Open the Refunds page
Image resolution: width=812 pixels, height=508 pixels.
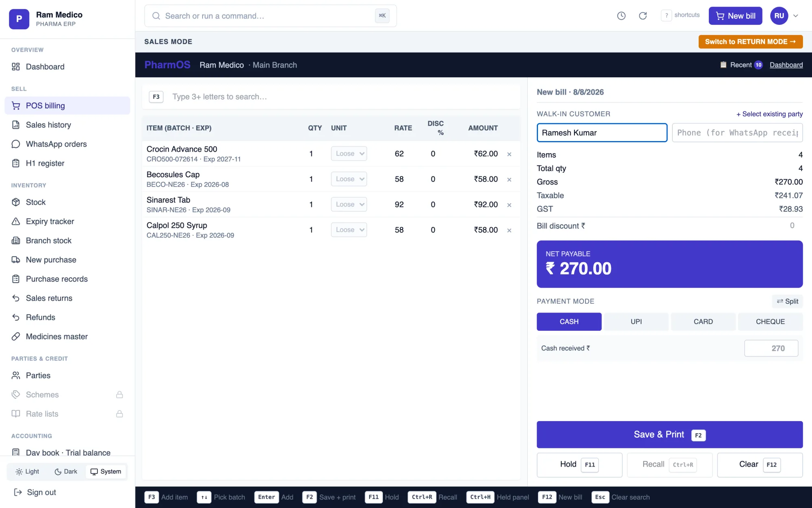(67, 317)
